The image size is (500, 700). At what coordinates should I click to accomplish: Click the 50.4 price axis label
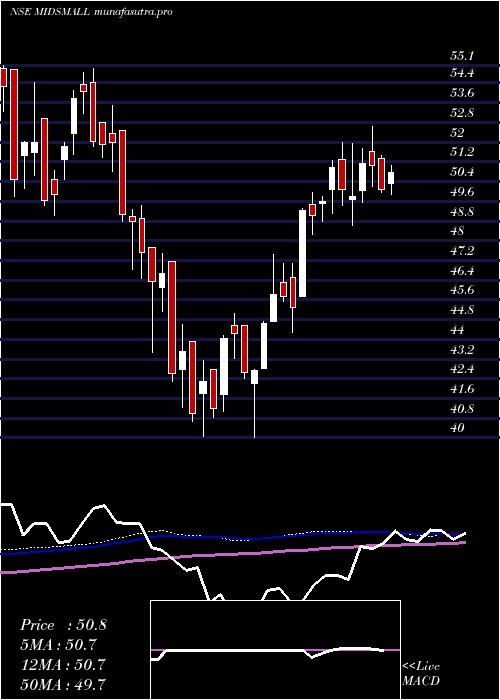(x=462, y=172)
